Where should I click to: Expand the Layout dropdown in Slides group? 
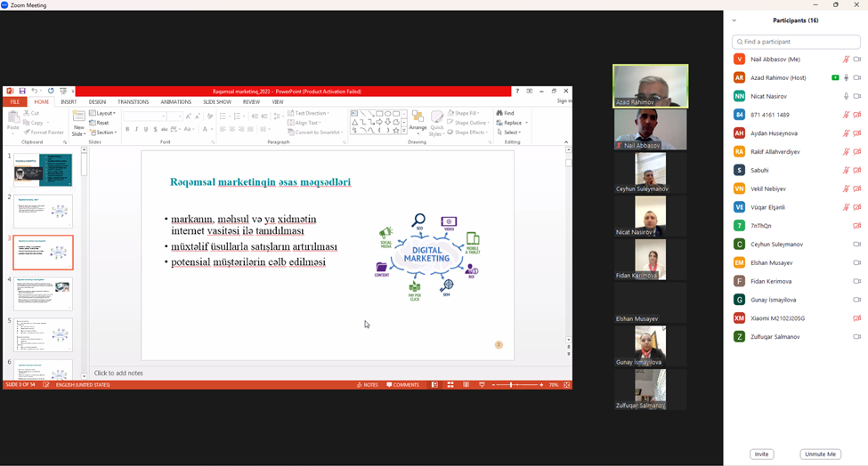click(x=103, y=113)
